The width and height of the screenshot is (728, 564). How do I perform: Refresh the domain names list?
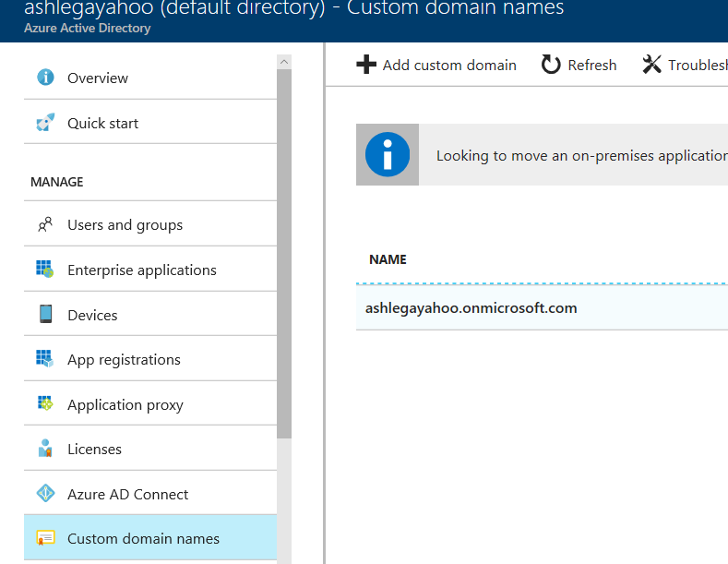[x=579, y=65]
